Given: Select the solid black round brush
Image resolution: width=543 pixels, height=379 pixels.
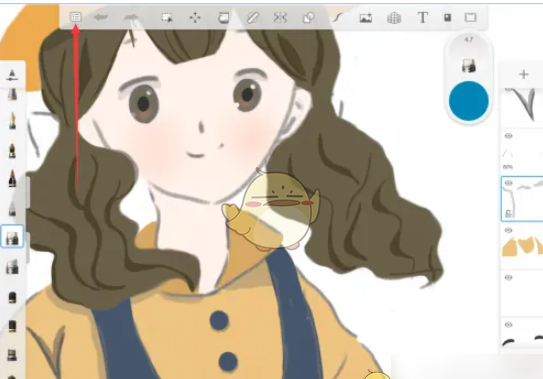Looking at the screenshot, I should click(x=12, y=297).
